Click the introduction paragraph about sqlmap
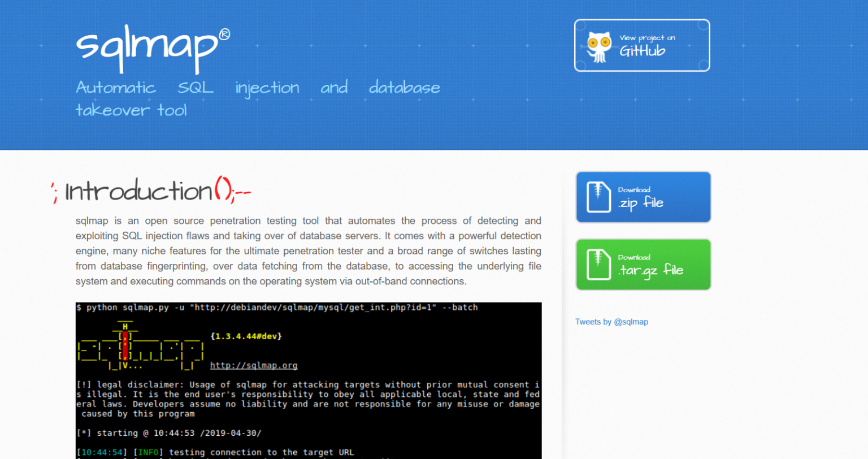 (309, 250)
